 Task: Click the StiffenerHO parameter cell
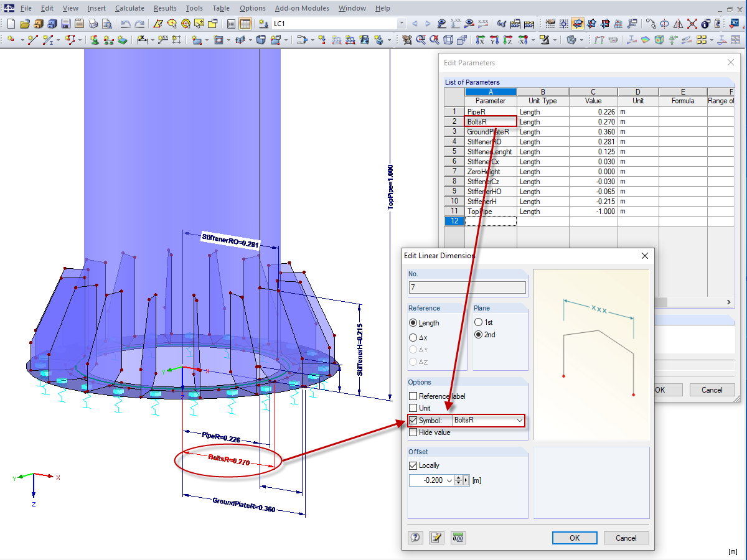491,192
